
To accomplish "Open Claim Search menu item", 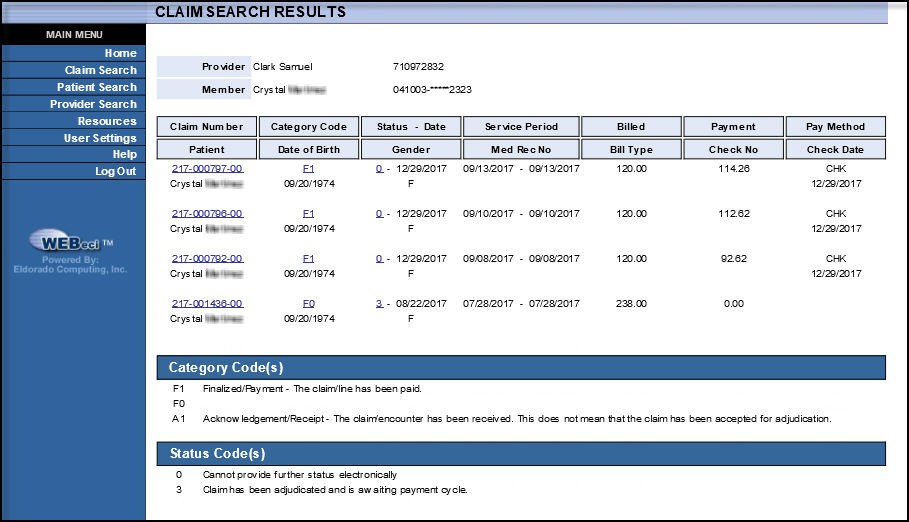I will pos(100,70).
